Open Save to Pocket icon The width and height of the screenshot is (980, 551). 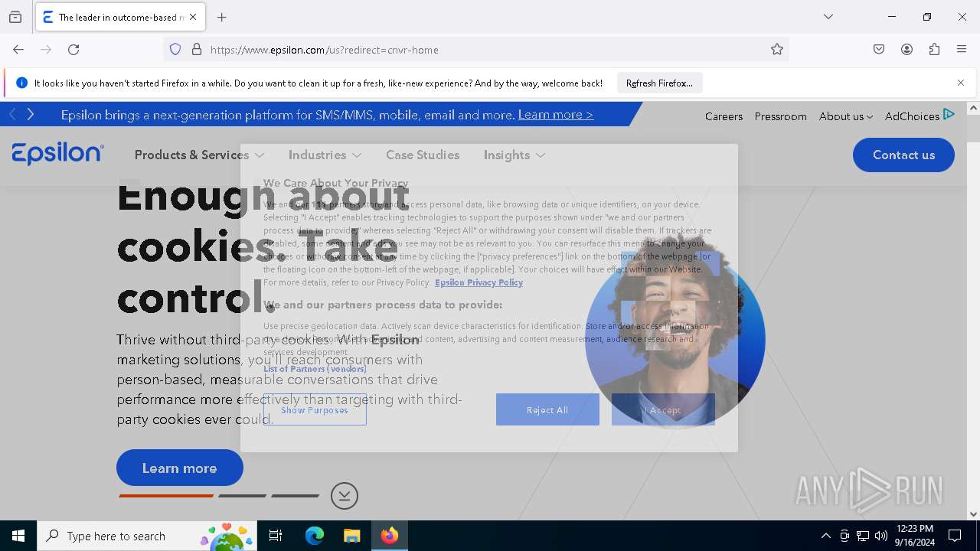pyautogui.click(x=879, y=50)
